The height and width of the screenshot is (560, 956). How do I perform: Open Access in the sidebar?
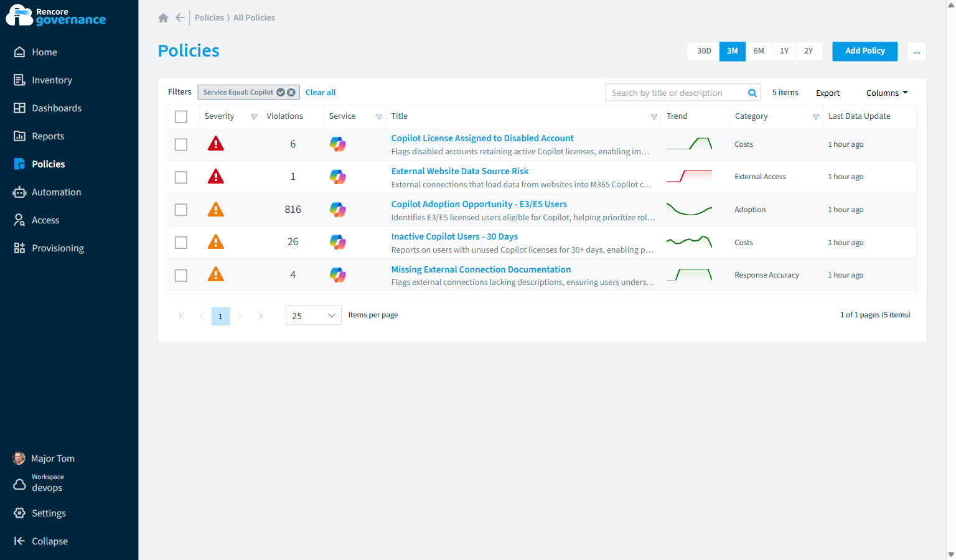pyautogui.click(x=37, y=220)
